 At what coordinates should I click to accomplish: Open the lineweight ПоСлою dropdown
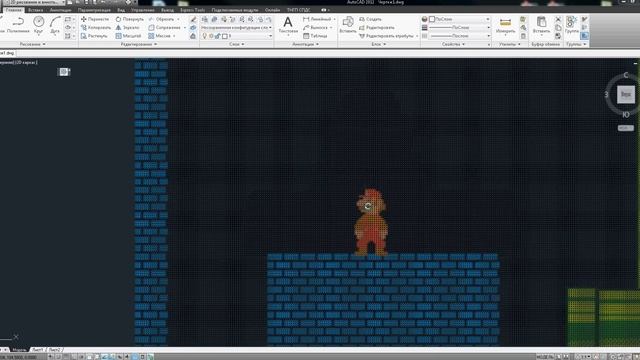[x=459, y=27]
